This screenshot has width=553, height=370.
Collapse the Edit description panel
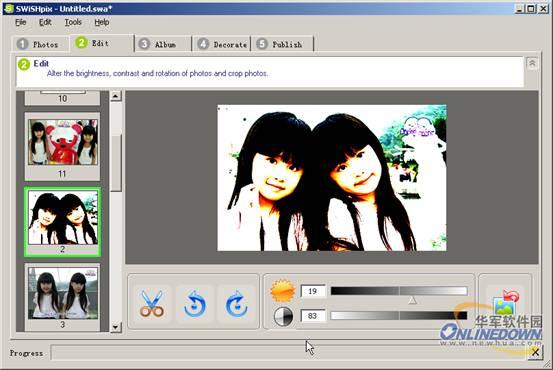pyautogui.click(x=532, y=63)
